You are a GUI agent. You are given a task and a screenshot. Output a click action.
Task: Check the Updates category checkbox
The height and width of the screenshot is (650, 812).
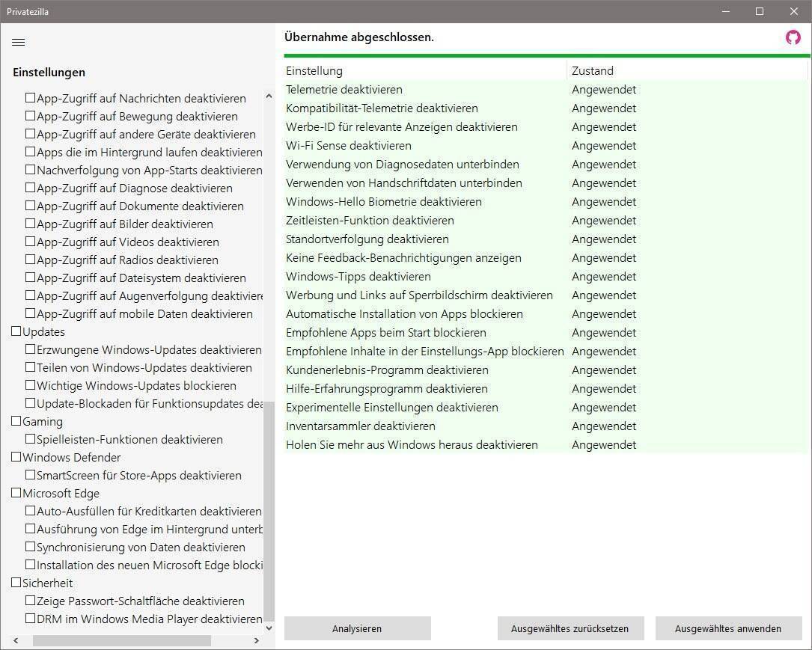coord(16,331)
